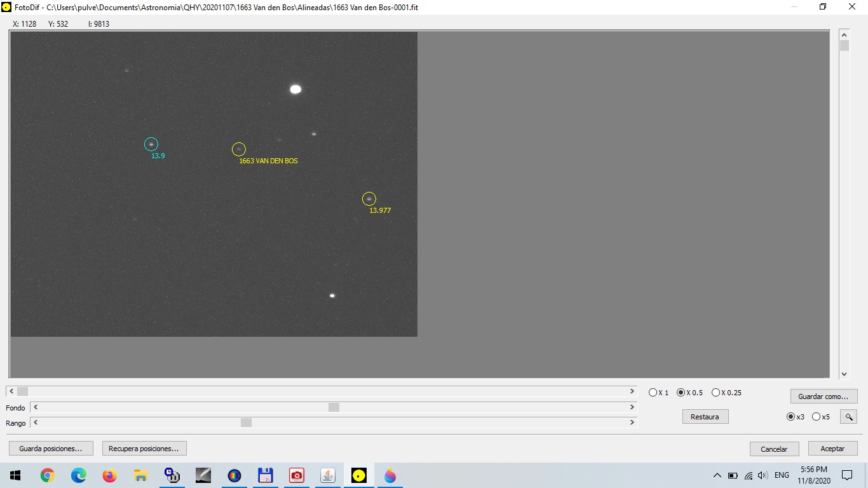This screenshot has width=868, height=488.
Task: Click the ENG language indicator
Action: click(782, 475)
